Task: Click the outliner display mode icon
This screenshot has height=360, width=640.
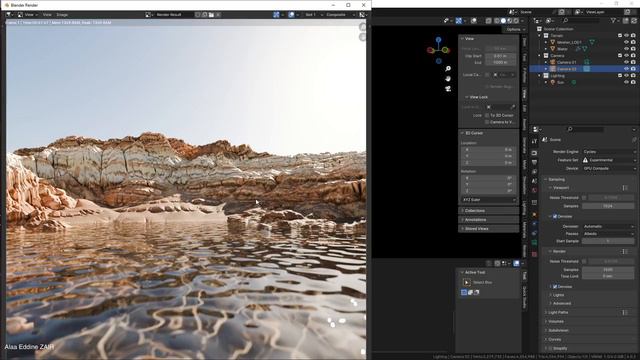Action: pos(550,20)
